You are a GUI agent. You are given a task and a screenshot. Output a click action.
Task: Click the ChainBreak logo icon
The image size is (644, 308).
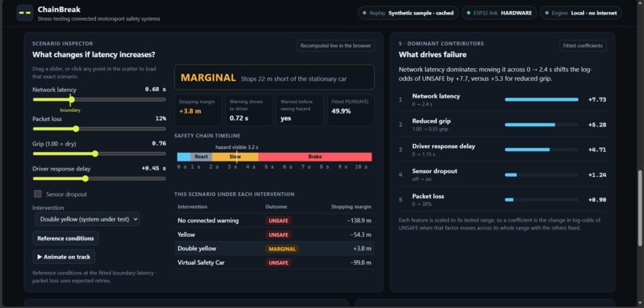click(x=25, y=13)
